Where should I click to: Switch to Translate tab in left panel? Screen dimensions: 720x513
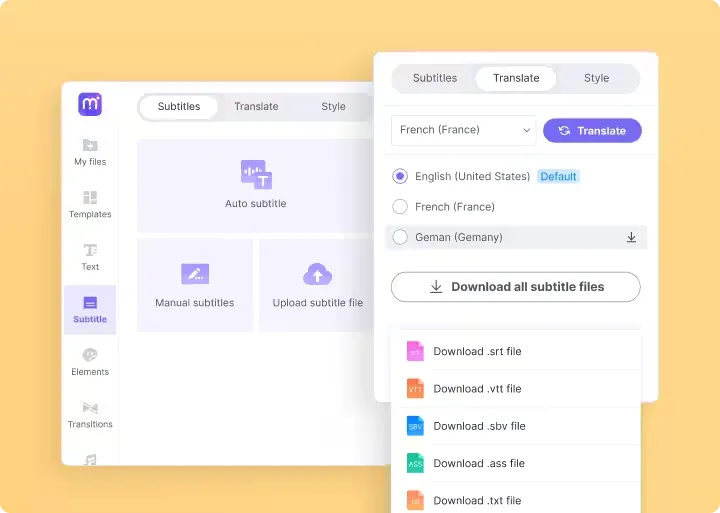(256, 107)
